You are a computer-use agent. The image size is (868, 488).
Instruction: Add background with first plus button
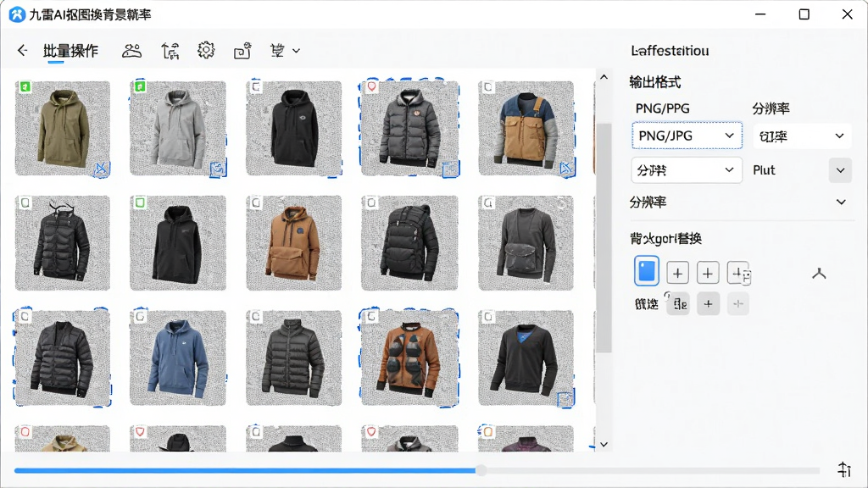pyautogui.click(x=677, y=274)
